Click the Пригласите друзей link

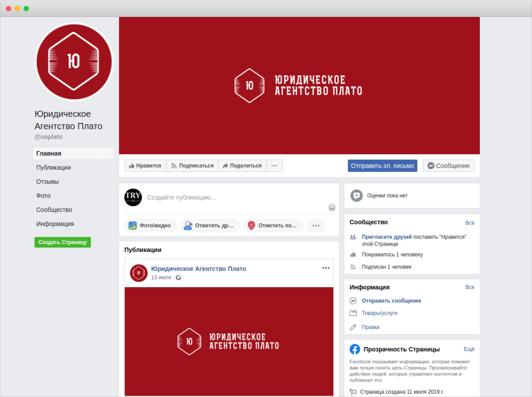coord(387,237)
